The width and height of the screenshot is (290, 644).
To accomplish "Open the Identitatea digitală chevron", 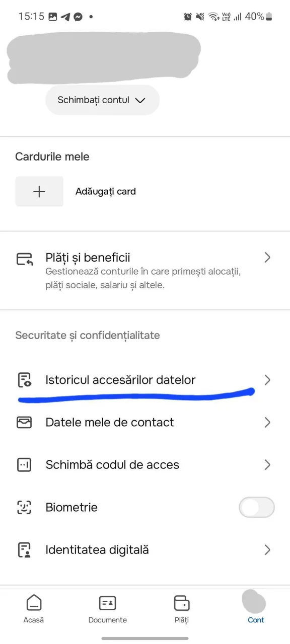I will click(x=267, y=550).
